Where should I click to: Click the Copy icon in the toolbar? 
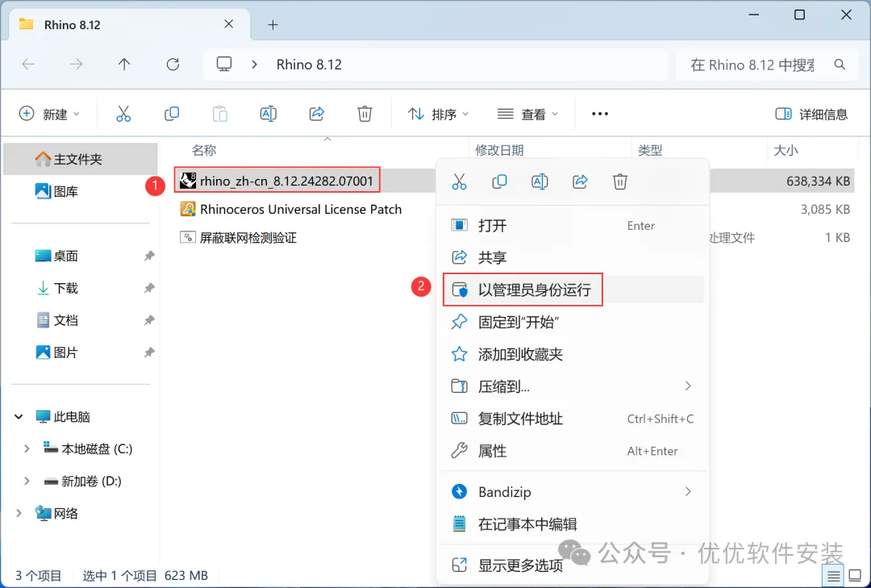(x=172, y=114)
